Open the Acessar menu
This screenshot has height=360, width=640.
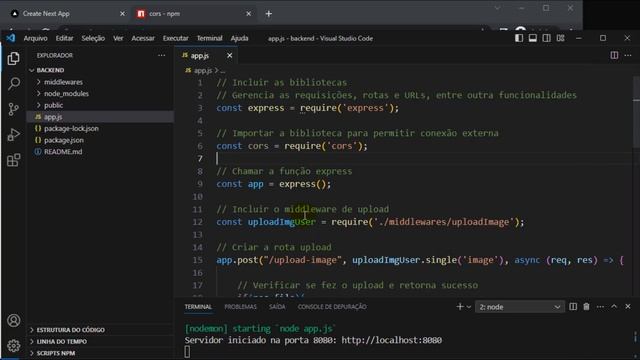tap(143, 38)
